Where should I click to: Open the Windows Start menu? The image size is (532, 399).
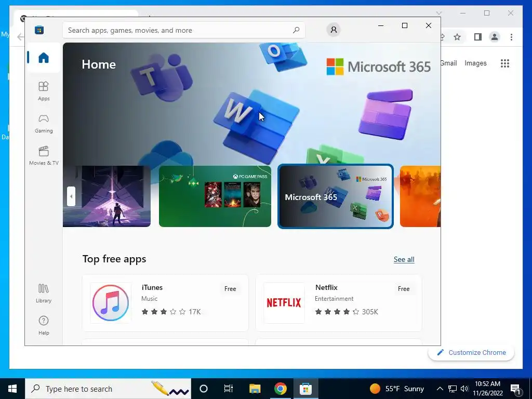(x=12, y=389)
